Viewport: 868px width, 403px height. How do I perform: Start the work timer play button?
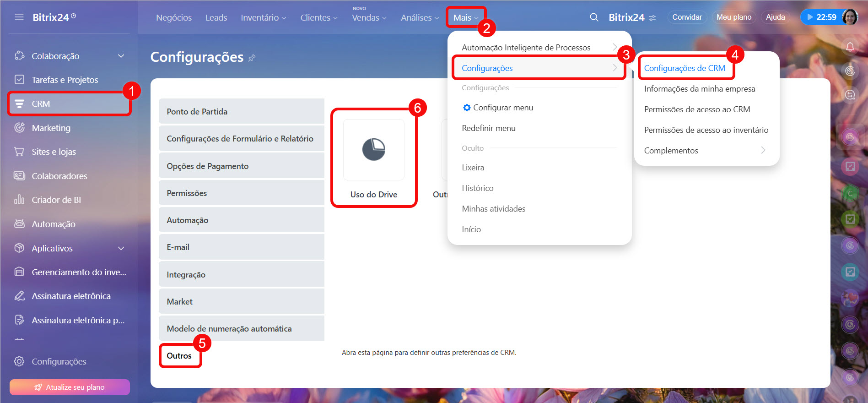pos(810,17)
